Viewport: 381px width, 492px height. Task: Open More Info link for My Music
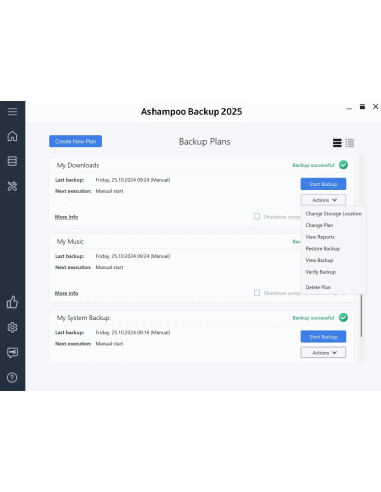click(66, 293)
